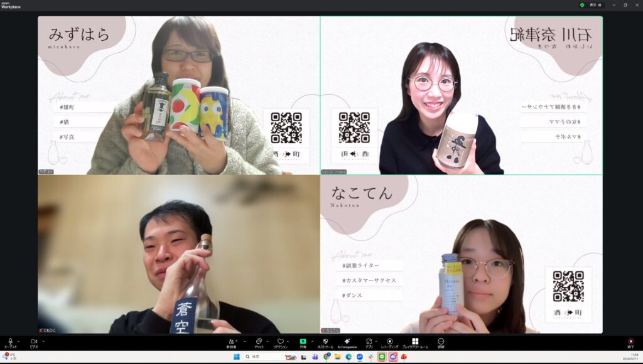Toggle microphone audio (オーディオ)

click(10, 341)
